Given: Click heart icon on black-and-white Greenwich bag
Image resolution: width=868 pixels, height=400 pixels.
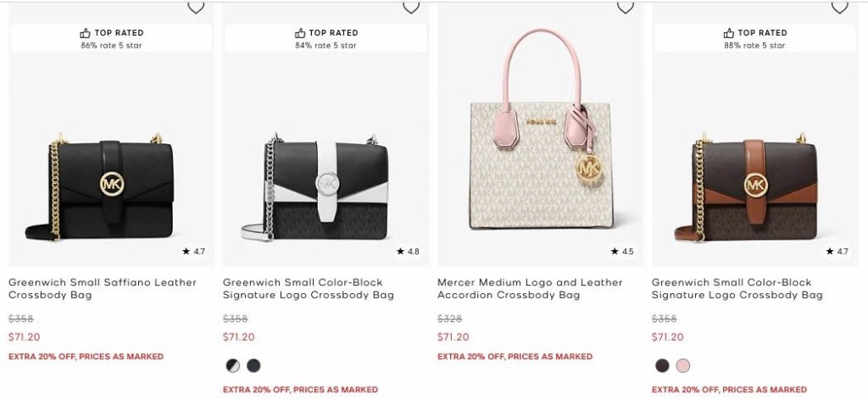Looking at the screenshot, I should tap(411, 7).
